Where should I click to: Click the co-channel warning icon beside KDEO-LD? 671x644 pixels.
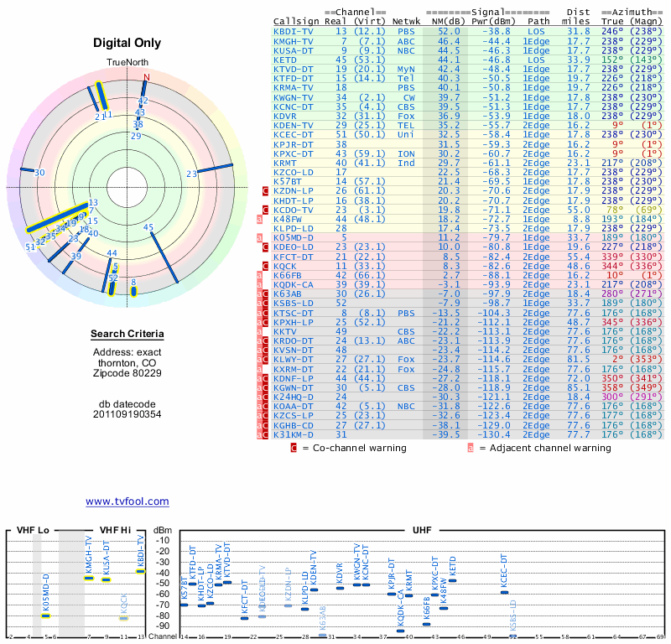pyautogui.click(x=265, y=247)
